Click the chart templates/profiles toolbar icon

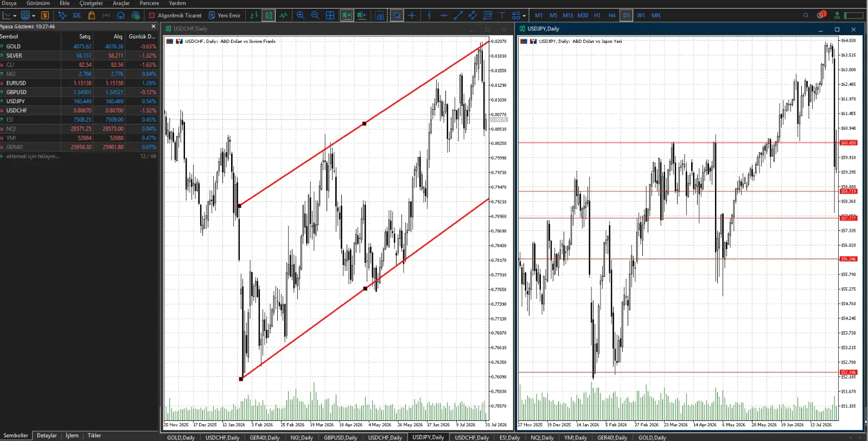pos(25,15)
